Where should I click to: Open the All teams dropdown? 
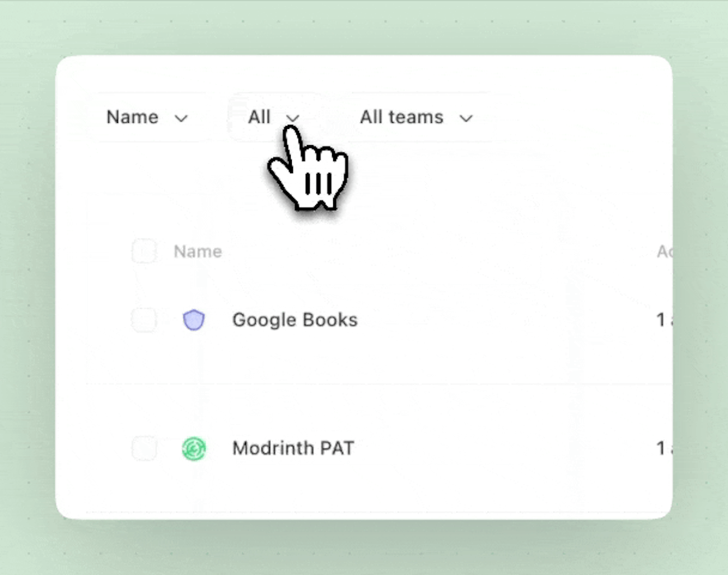pyautogui.click(x=416, y=117)
